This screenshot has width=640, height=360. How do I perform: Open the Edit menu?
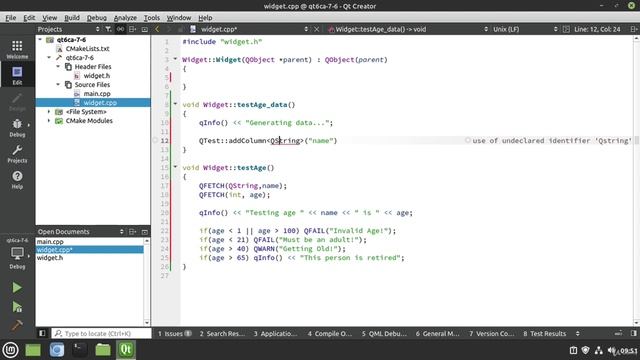click(x=29, y=18)
